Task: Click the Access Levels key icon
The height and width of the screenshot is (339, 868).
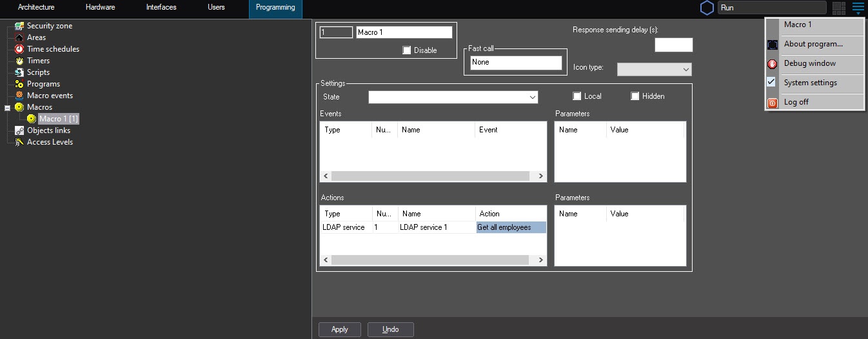Action: point(19,142)
